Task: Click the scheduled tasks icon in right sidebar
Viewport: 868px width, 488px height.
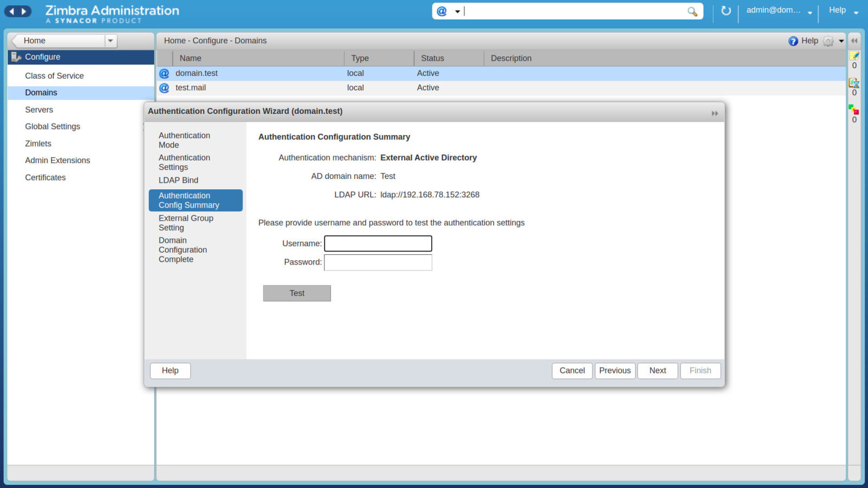Action: 854,83
